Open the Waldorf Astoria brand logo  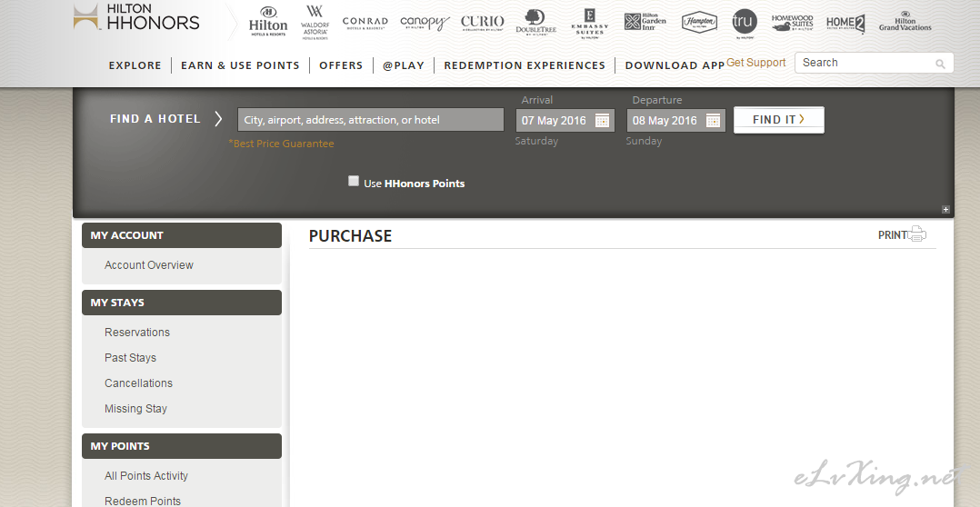315,23
